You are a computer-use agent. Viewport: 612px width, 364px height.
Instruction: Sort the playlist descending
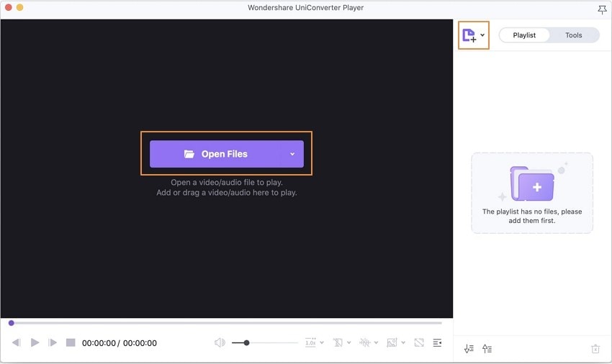[x=469, y=348]
